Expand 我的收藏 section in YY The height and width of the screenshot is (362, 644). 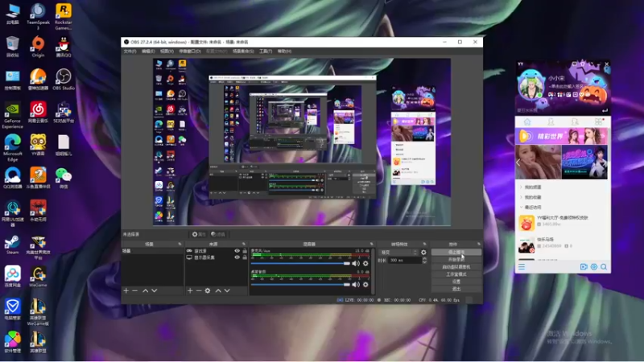pos(533,197)
